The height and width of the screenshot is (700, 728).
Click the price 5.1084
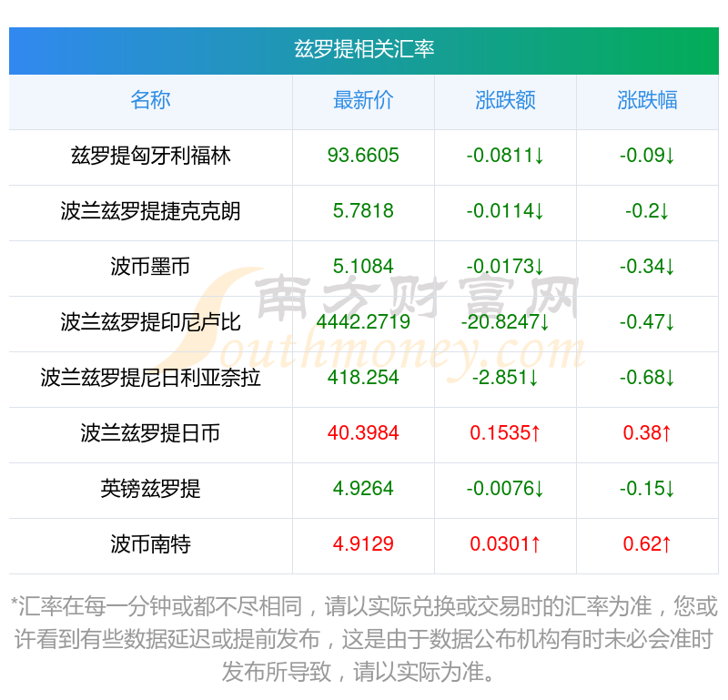click(363, 267)
